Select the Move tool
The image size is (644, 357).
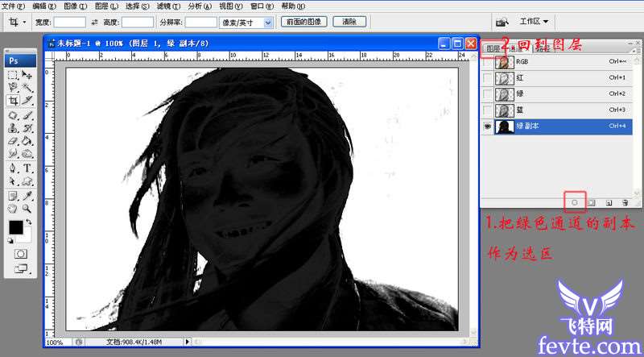(x=28, y=74)
